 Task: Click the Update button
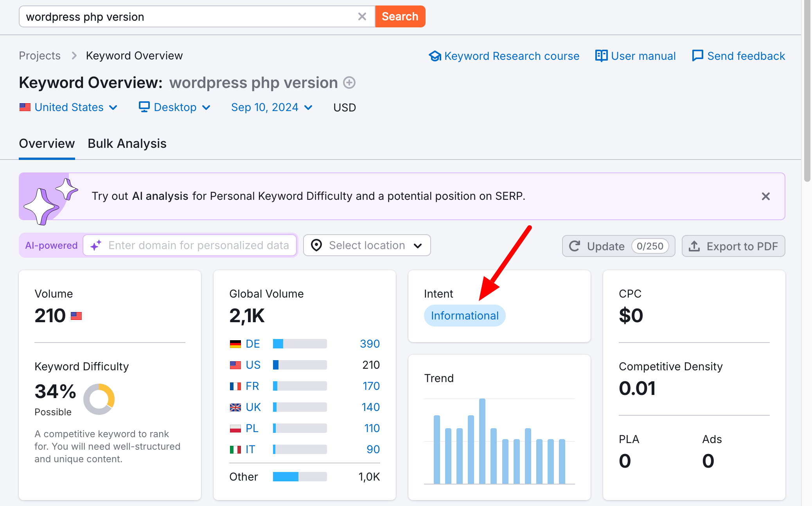(618, 246)
